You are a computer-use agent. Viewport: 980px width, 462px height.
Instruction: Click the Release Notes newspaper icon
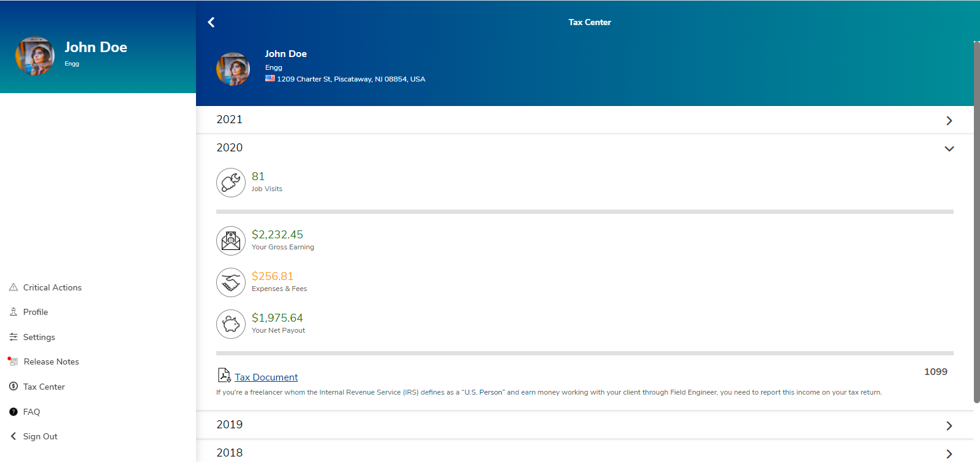pos(13,362)
